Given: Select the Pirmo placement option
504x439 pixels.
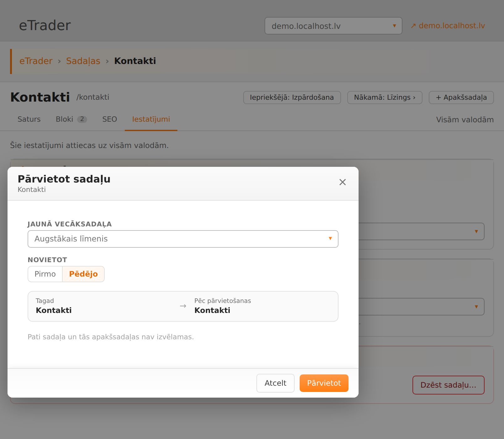Looking at the screenshot, I should pyautogui.click(x=45, y=274).
